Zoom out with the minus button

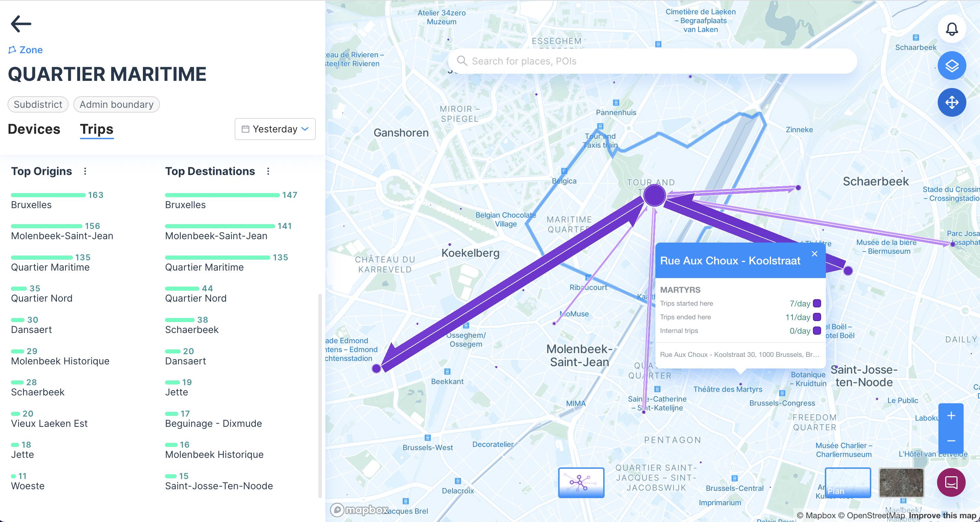click(951, 440)
